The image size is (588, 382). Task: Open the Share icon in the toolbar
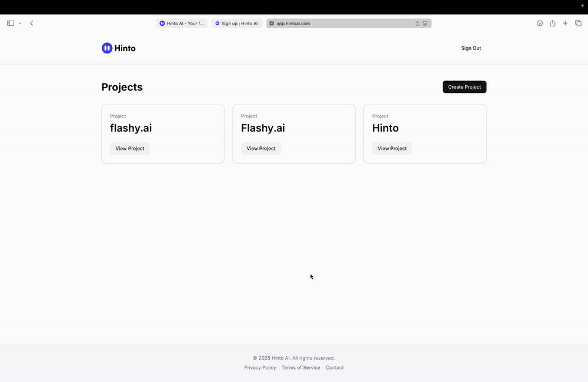point(553,24)
